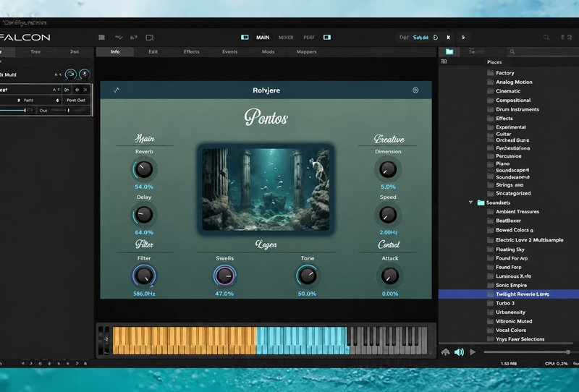Viewport: 579px width, 392px height.
Task: Click the grid icon beside the Falcon logo
Action: point(102,38)
